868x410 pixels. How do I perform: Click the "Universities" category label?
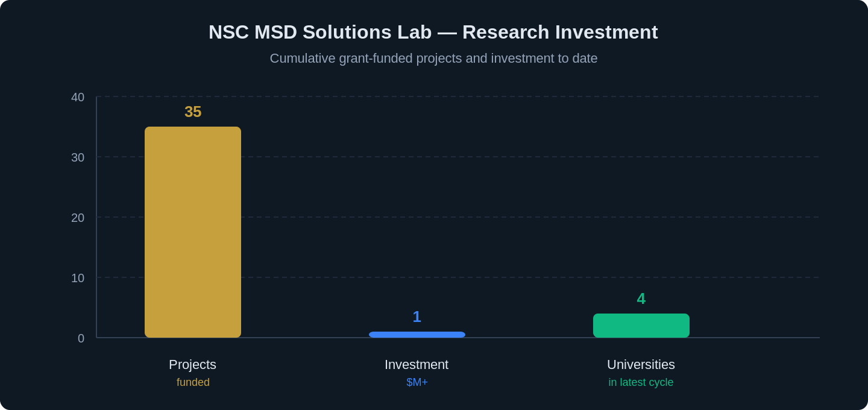click(641, 365)
